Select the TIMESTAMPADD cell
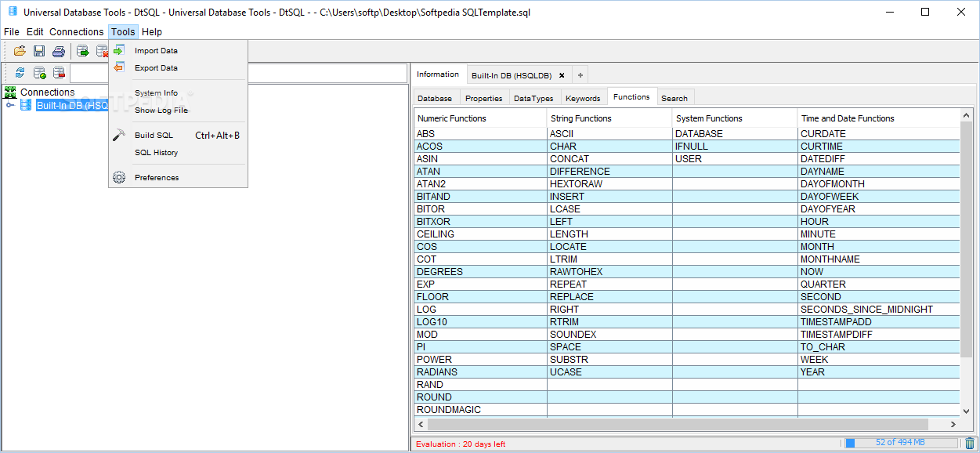Image resolution: width=980 pixels, height=453 pixels. point(878,322)
